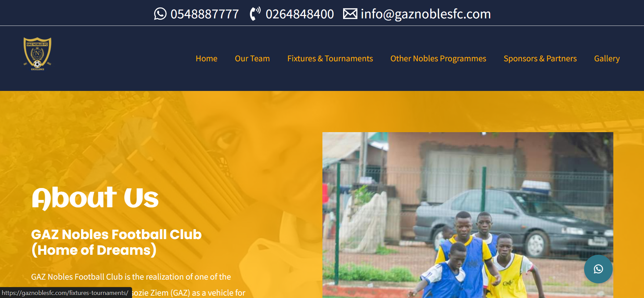The width and height of the screenshot is (644, 298).
Task: Open Fixtures & Tournaments menu item
Action: tap(330, 59)
